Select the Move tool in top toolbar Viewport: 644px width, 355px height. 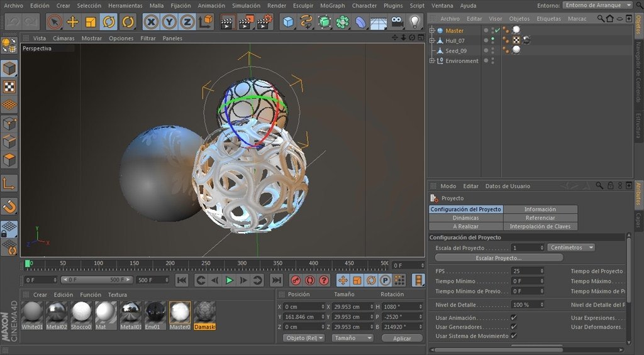tap(73, 22)
